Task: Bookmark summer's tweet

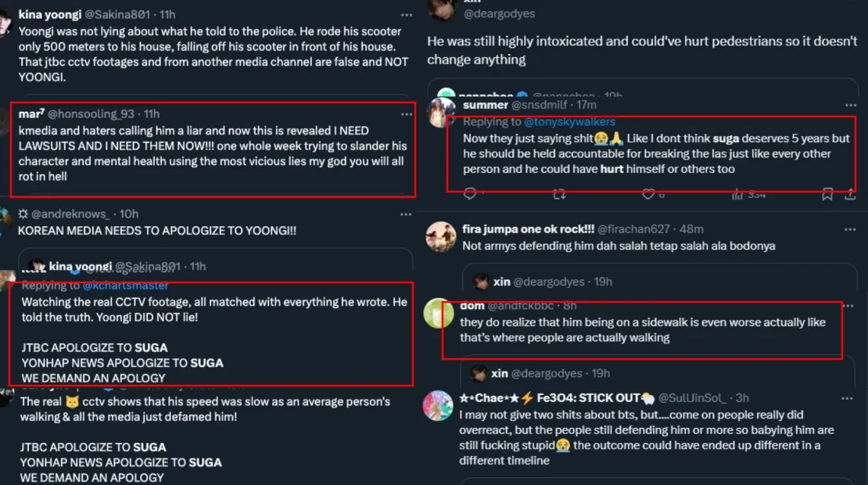Action: coord(827,194)
